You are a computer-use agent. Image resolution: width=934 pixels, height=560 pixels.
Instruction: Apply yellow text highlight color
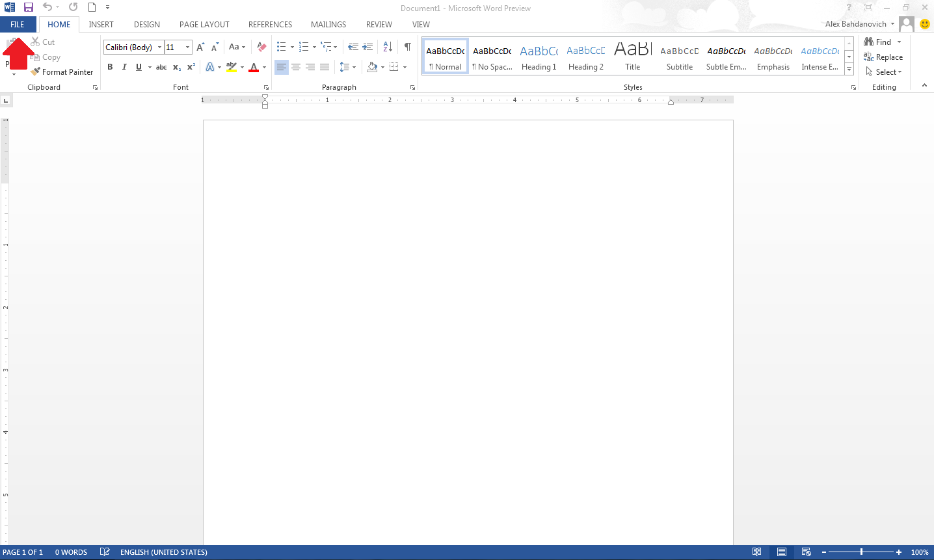[x=232, y=67]
